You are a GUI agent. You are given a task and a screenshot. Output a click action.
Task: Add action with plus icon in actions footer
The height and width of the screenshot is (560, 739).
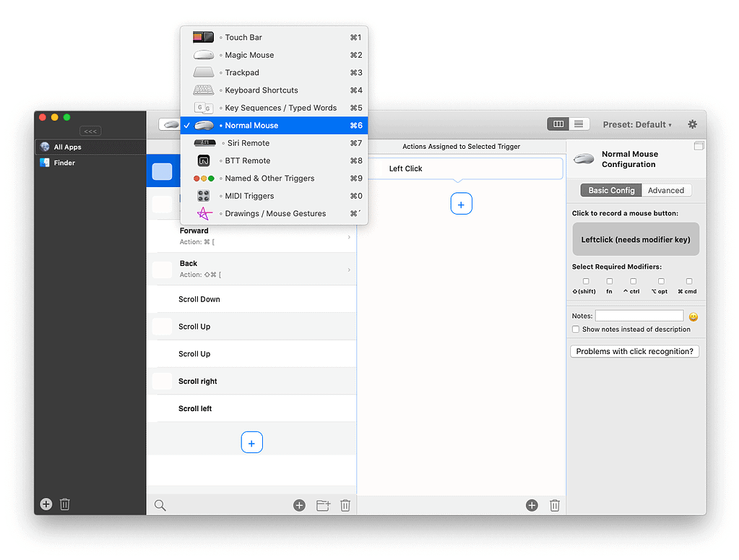click(x=532, y=505)
